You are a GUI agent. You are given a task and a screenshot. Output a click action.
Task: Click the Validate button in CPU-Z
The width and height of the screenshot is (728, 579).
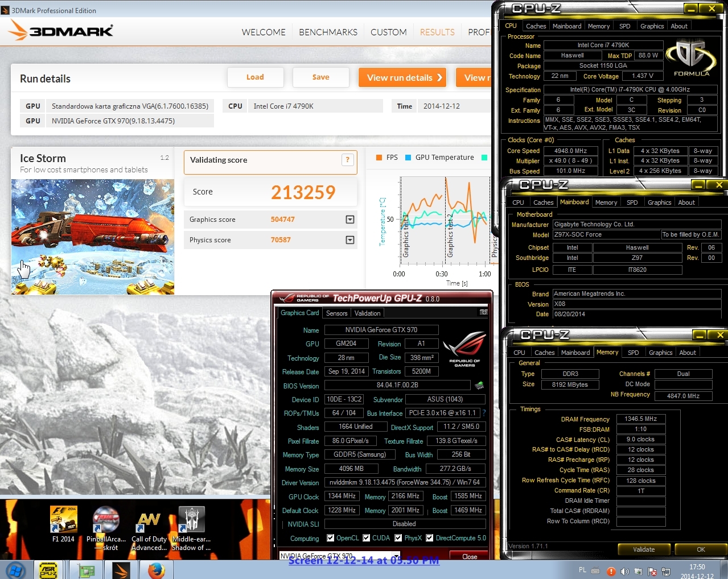(644, 549)
